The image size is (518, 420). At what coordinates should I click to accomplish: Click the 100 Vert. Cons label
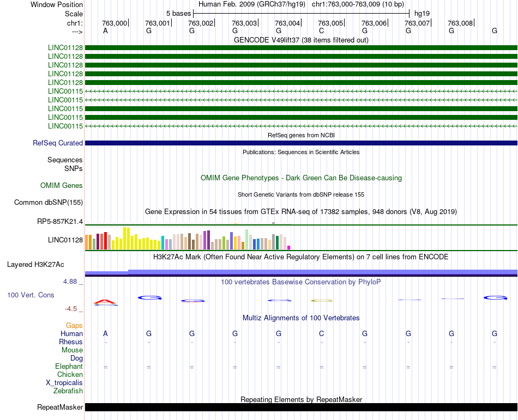coord(31,295)
